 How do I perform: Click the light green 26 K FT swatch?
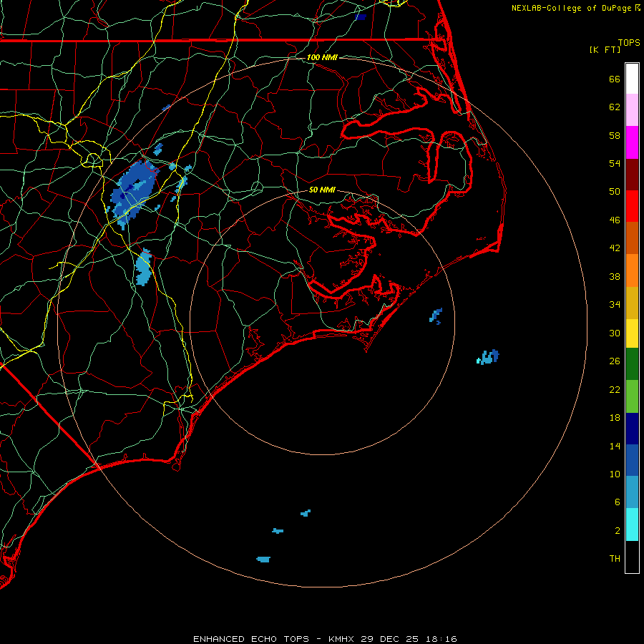click(632, 396)
